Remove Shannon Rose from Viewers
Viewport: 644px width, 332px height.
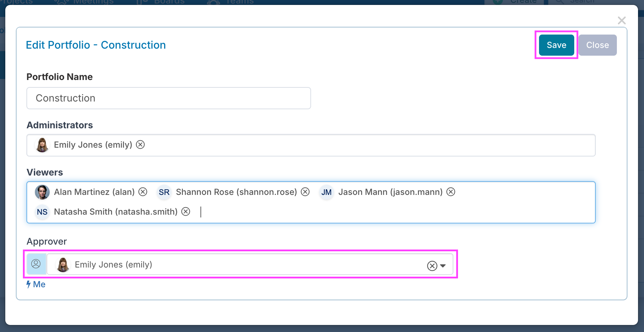point(305,192)
